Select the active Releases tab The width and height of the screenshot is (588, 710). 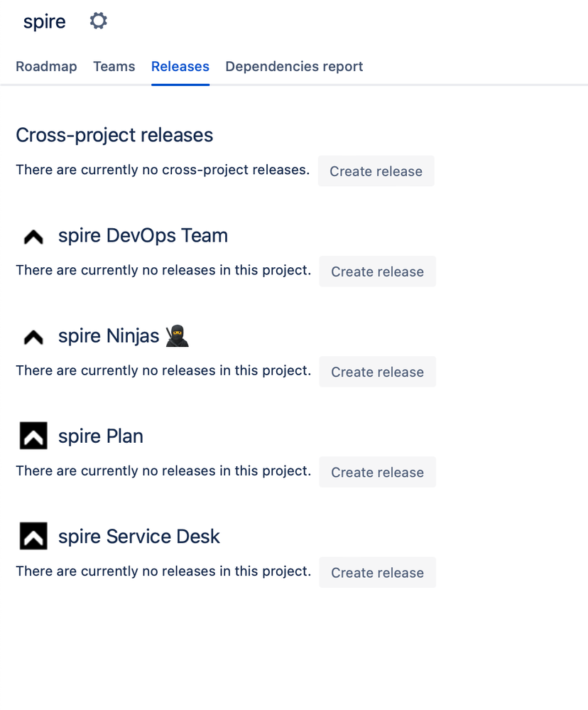(x=180, y=66)
